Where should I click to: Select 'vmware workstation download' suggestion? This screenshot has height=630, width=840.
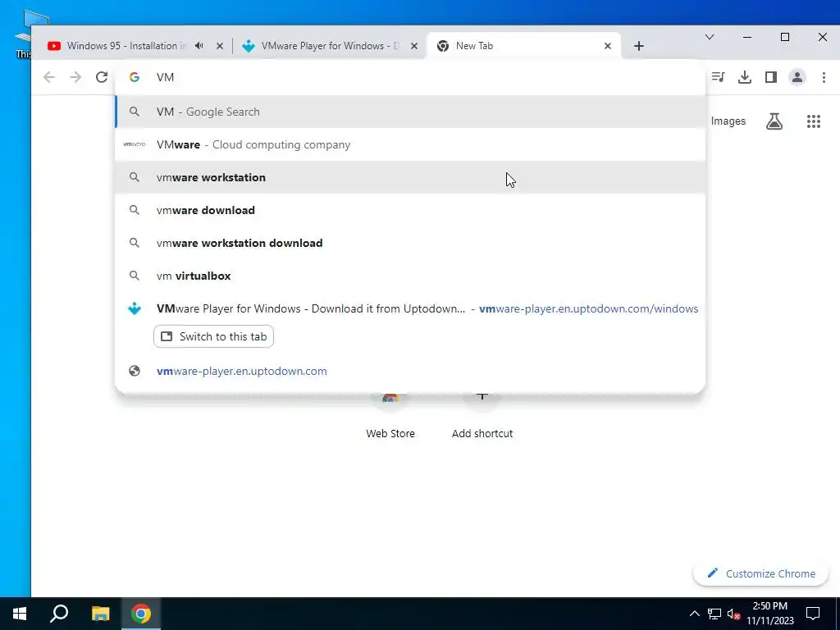click(x=410, y=243)
